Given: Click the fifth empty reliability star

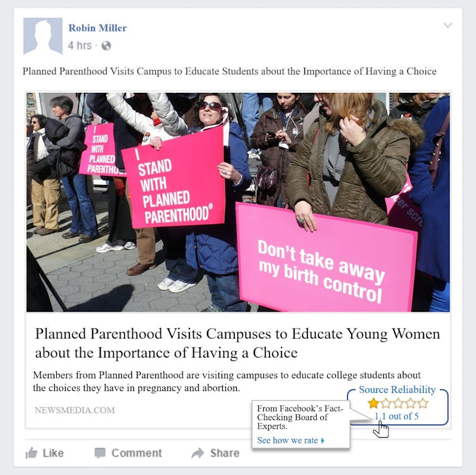Looking at the screenshot, I should (423, 404).
